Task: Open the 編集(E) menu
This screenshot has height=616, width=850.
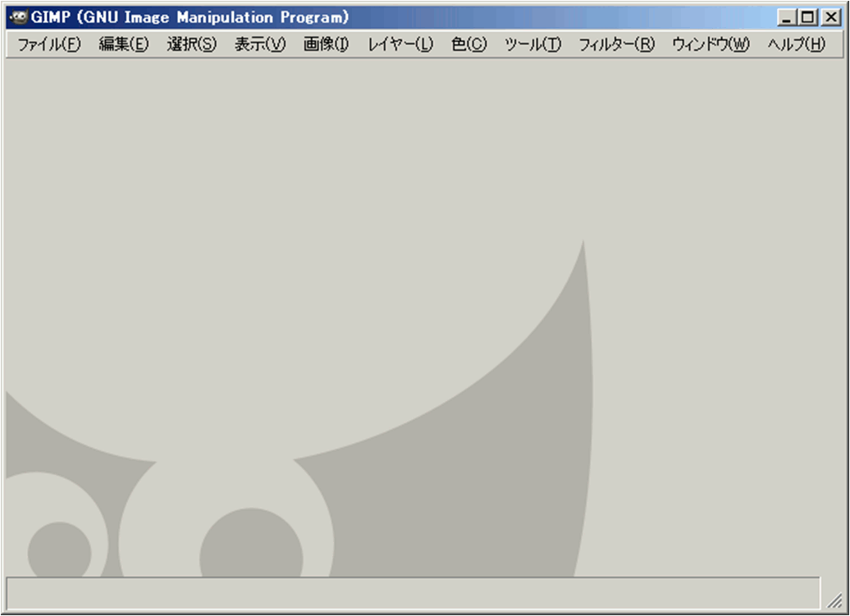Action: 124,45
